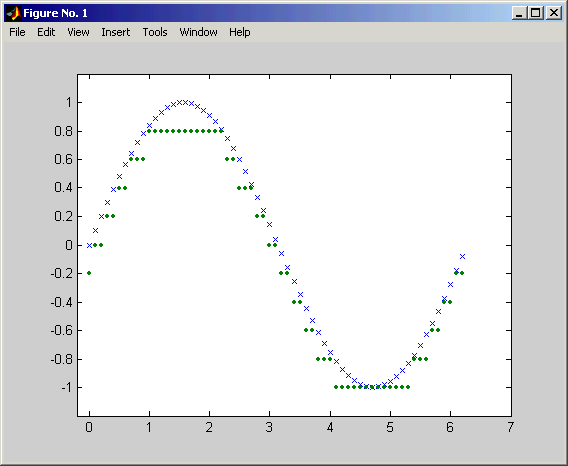Click the y-axis label 0.8
This screenshot has height=466, width=568.
pos(63,131)
